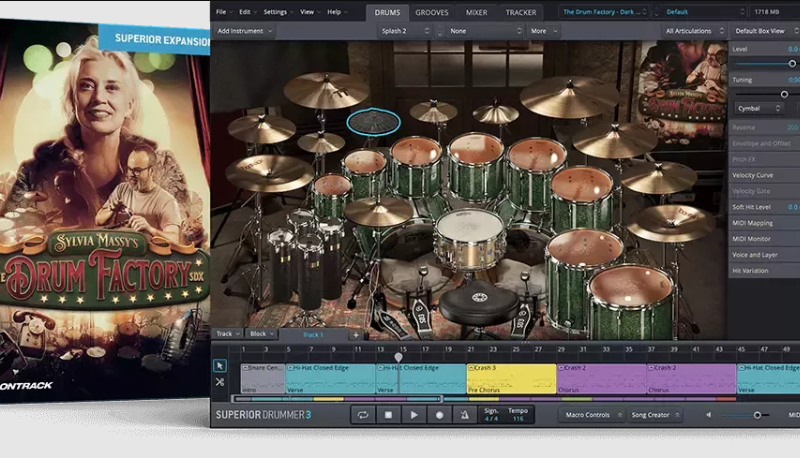Expand the MIDI Monitor section
The width and height of the screenshot is (800, 458).
pos(764,239)
